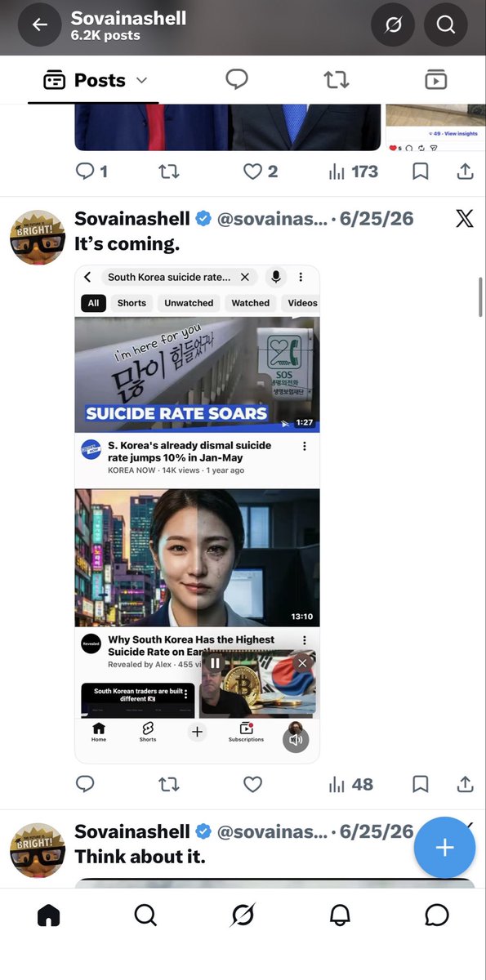The width and height of the screenshot is (486, 980).
Task: Share the "It's coming." post
Action: 465,784
